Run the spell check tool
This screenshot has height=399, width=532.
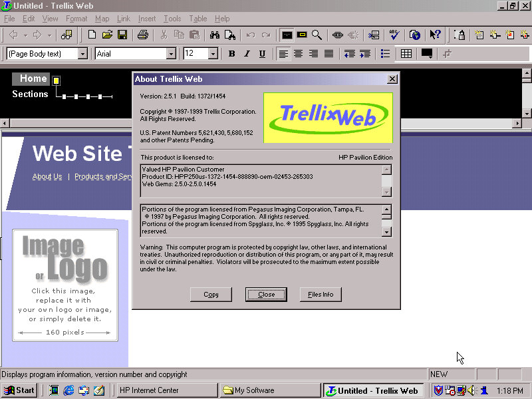pos(394,35)
